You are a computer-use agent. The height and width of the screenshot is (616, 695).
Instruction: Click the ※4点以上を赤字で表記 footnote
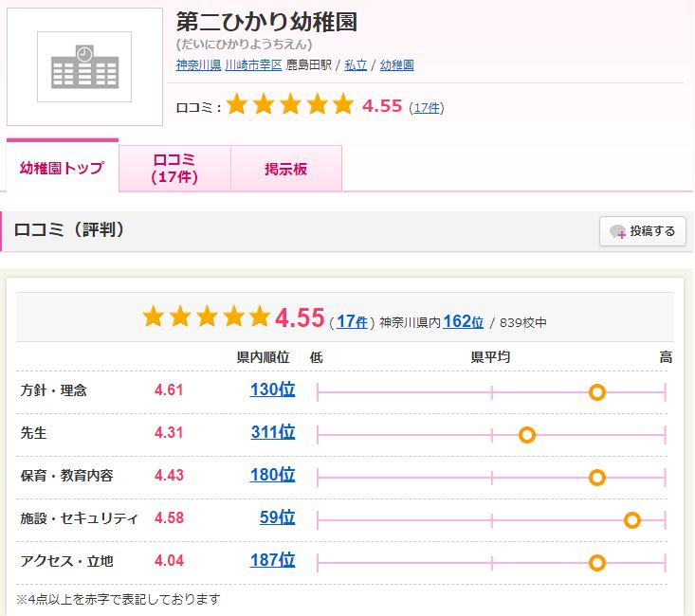coord(118,599)
